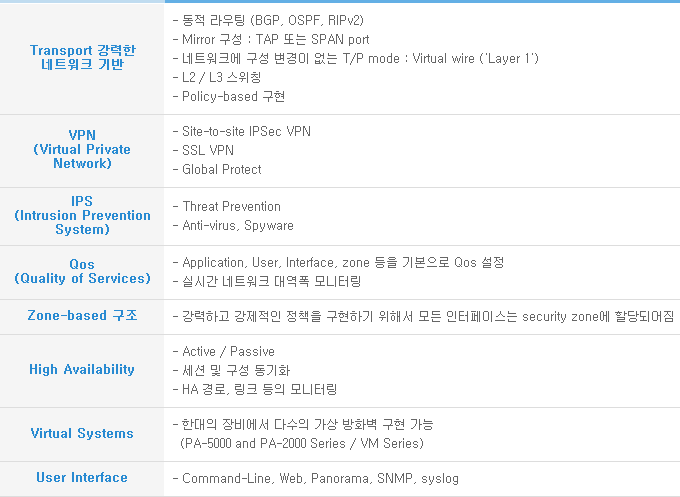680x497 pixels.
Task: Click the "Zone-based 구조" row header
Action: pyautogui.click(x=82, y=316)
